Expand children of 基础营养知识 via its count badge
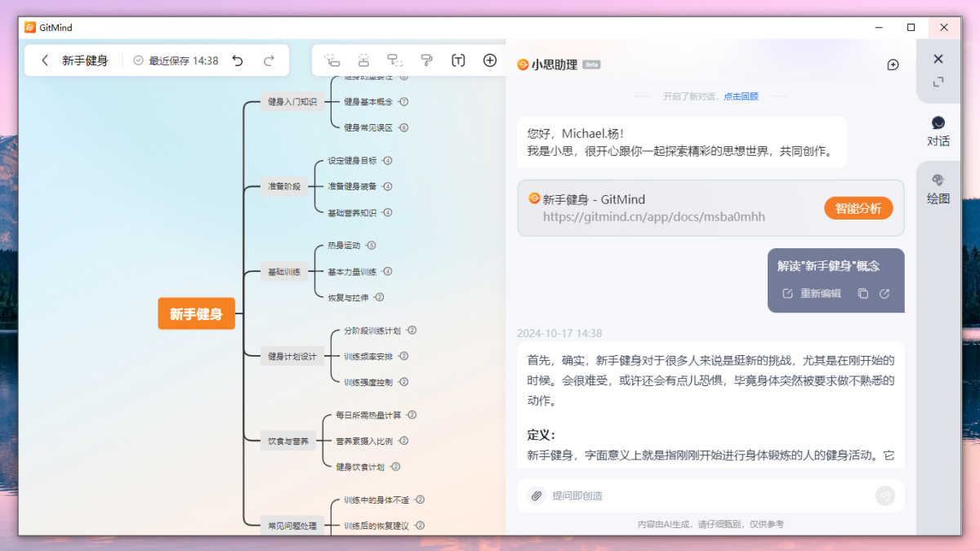The width and height of the screenshot is (980, 551). click(387, 212)
